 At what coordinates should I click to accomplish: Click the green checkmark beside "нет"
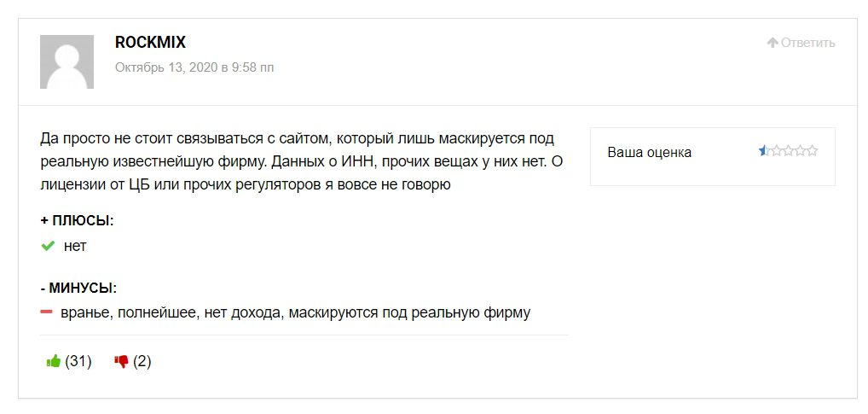(x=48, y=247)
